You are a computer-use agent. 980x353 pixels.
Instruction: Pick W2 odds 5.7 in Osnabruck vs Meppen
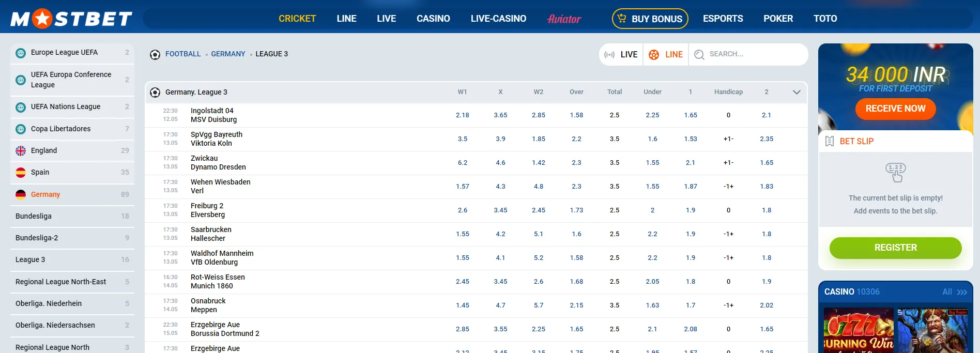[x=539, y=305]
